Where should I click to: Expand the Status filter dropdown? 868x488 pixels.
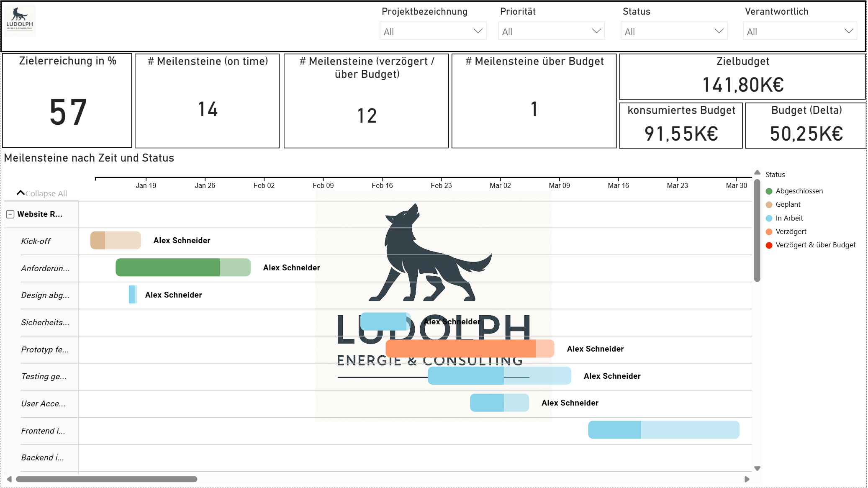[673, 31]
